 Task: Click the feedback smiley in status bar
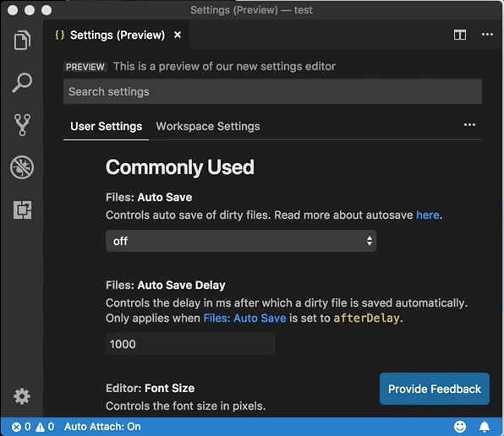(460, 427)
